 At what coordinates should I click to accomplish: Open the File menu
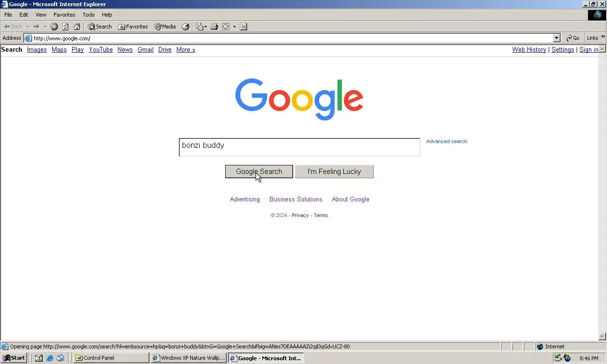tap(8, 15)
